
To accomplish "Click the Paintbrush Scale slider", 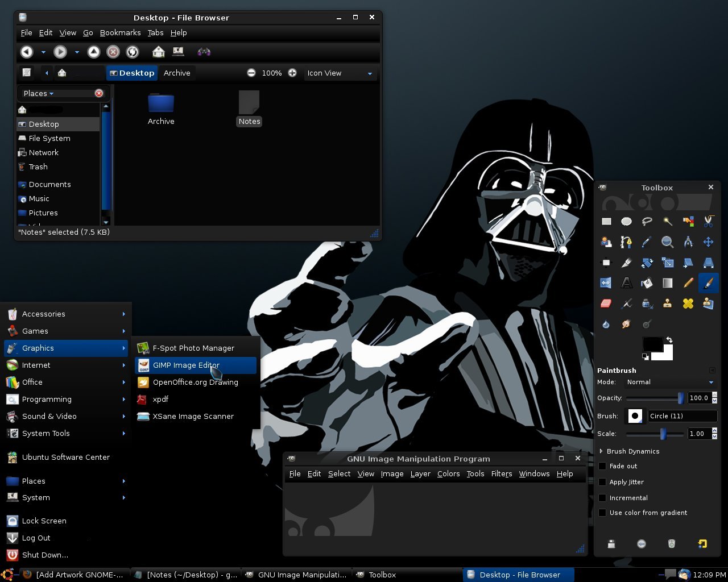I will (x=655, y=434).
